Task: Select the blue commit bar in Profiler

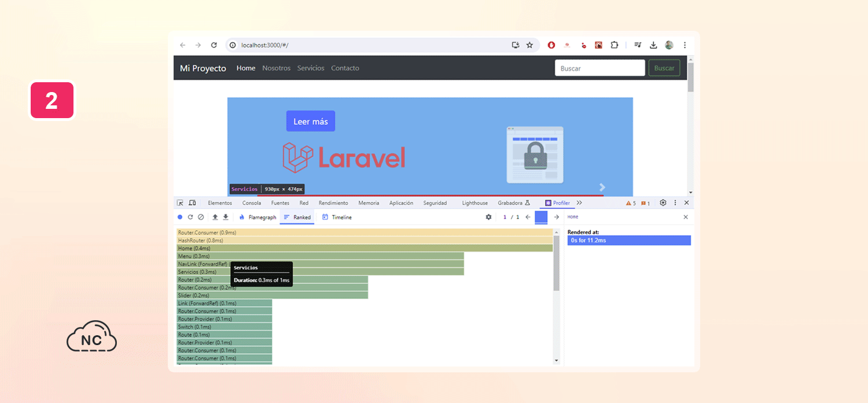Action: [x=541, y=217]
